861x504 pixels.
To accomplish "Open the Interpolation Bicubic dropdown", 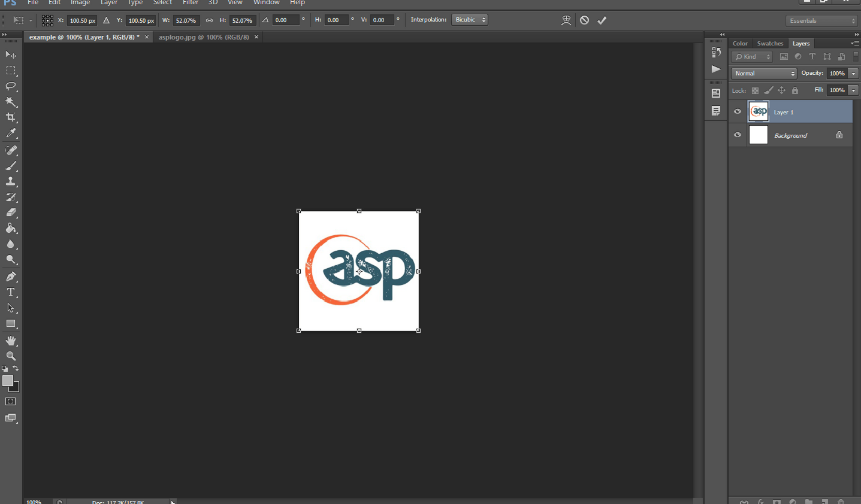I will (x=470, y=20).
